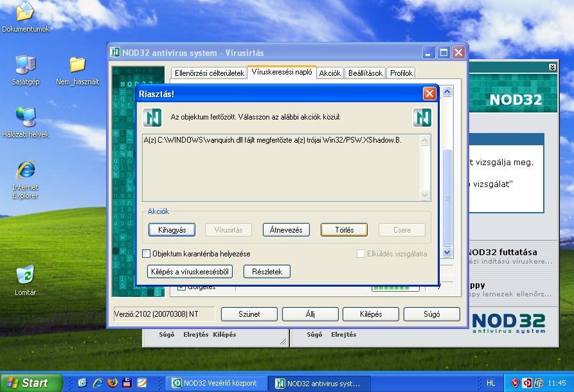Click the Súgó button beside Kilépés

pyautogui.click(x=431, y=314)
